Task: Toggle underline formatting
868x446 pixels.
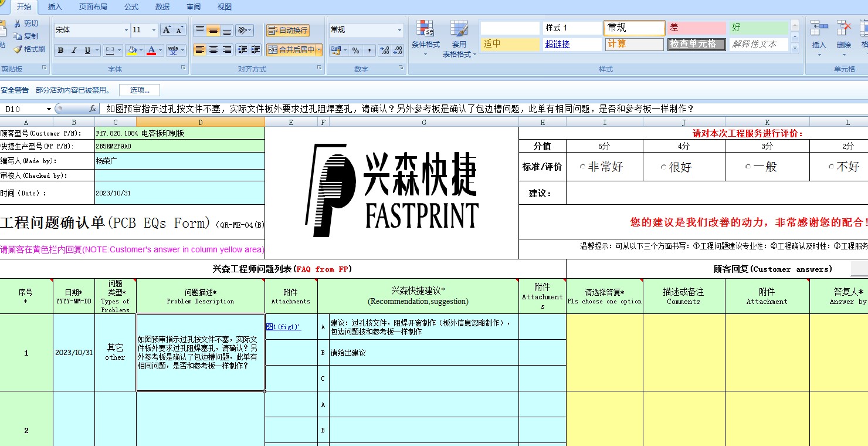Action: tap(87, 50)
